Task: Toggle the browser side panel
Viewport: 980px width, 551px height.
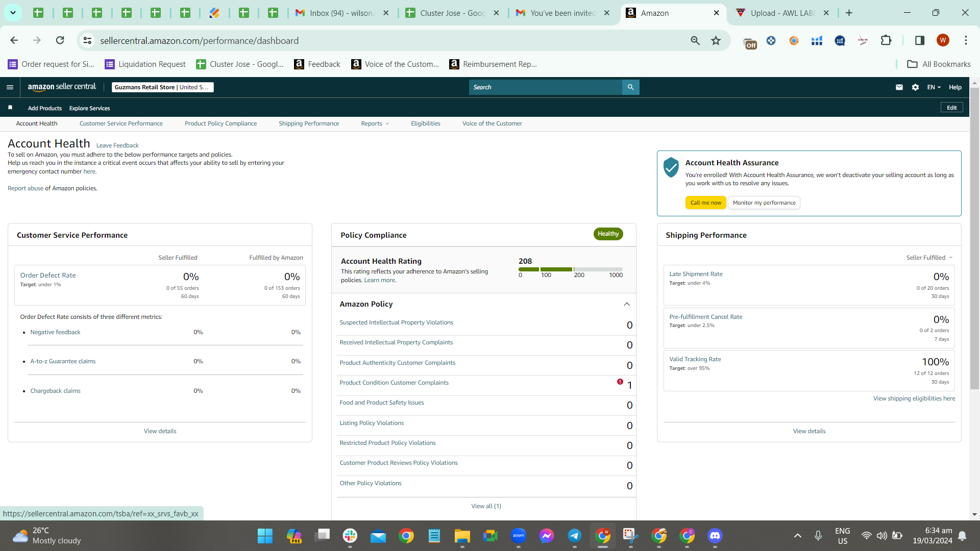Action: [x=919, y=40]
